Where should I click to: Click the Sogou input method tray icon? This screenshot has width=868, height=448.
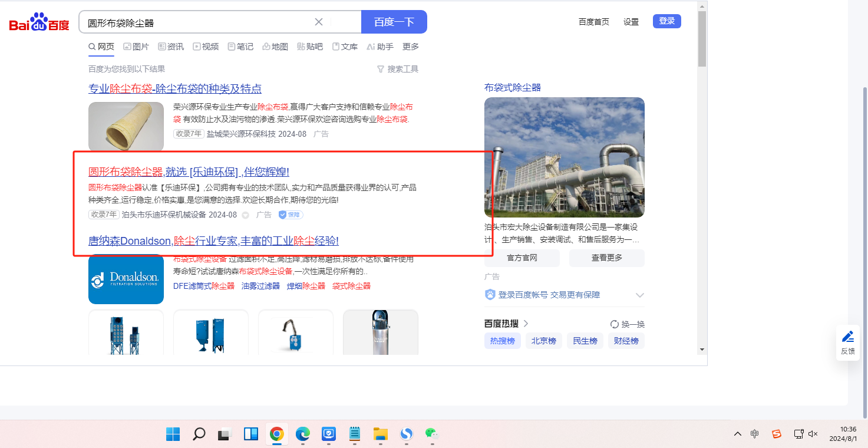click(x=777, y=434)
